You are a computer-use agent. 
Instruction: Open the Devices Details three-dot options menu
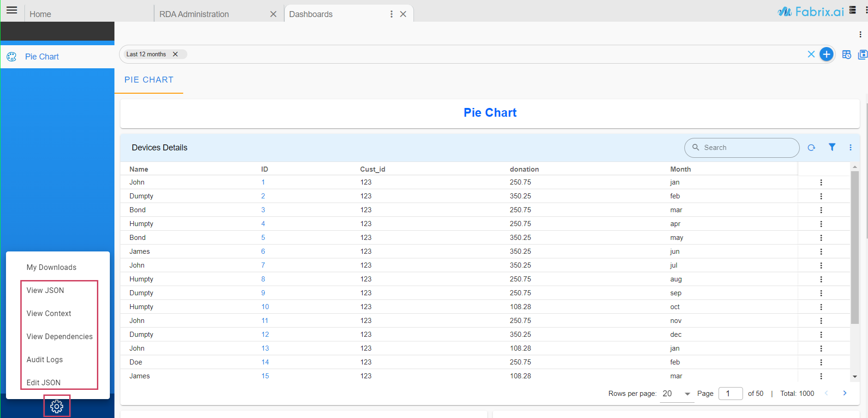coord(850,148)
